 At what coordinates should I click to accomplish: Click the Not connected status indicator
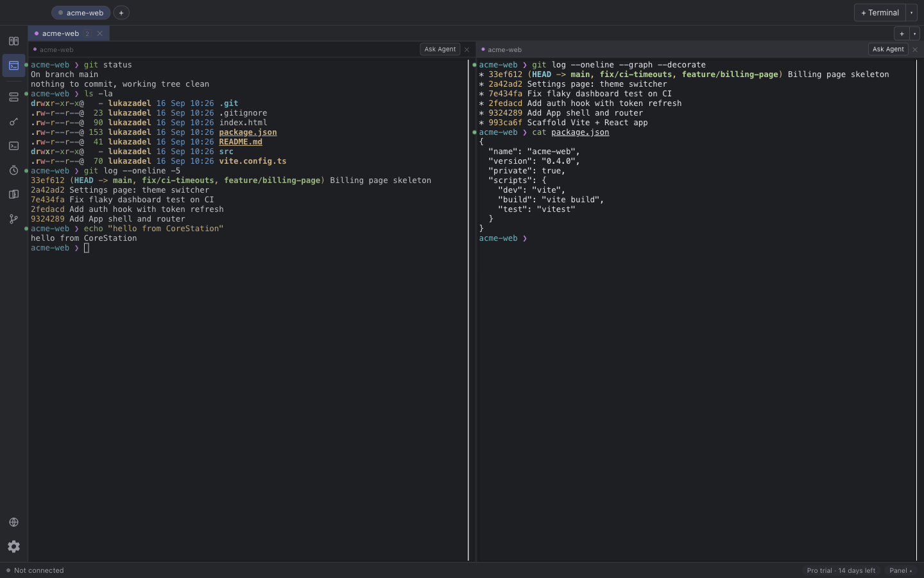35,570
